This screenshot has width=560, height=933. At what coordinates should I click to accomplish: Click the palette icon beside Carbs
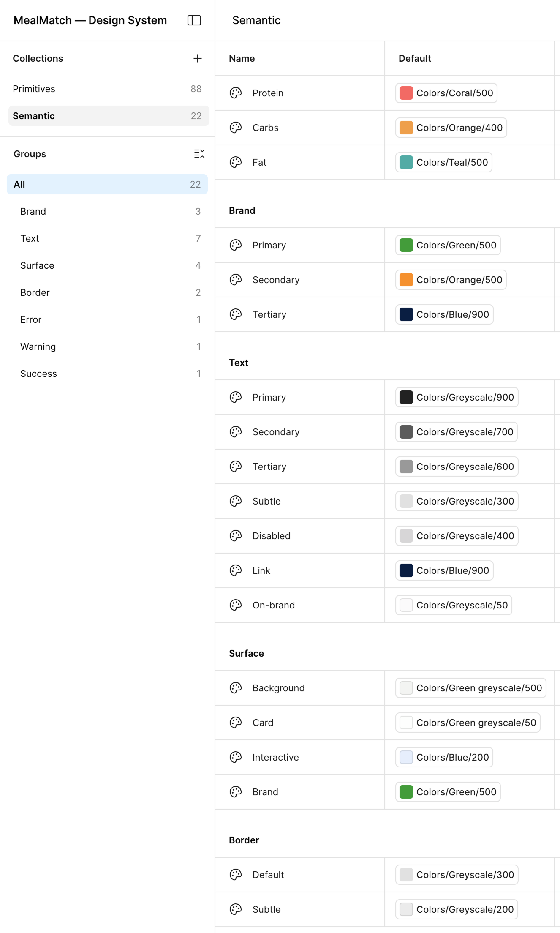coord(236,128)
